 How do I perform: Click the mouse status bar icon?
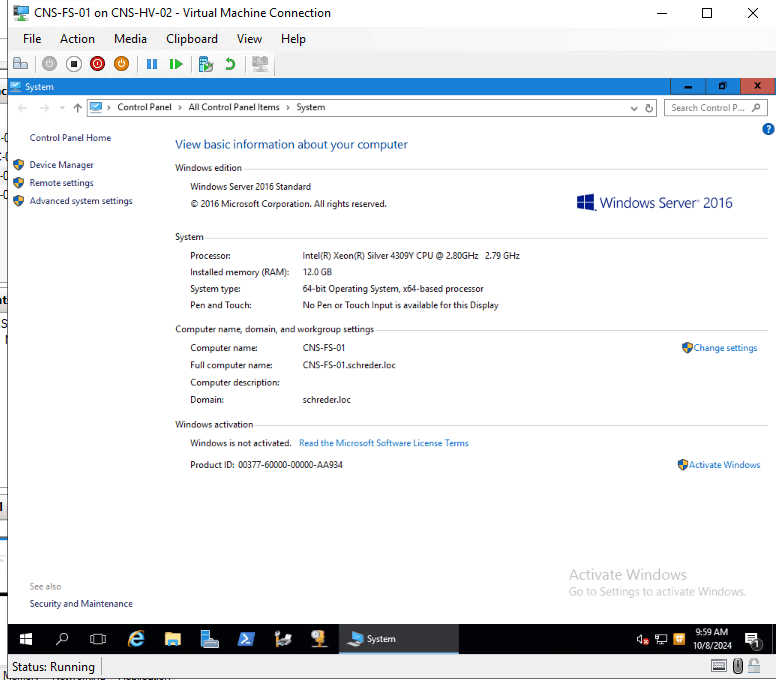coord(737,666)
